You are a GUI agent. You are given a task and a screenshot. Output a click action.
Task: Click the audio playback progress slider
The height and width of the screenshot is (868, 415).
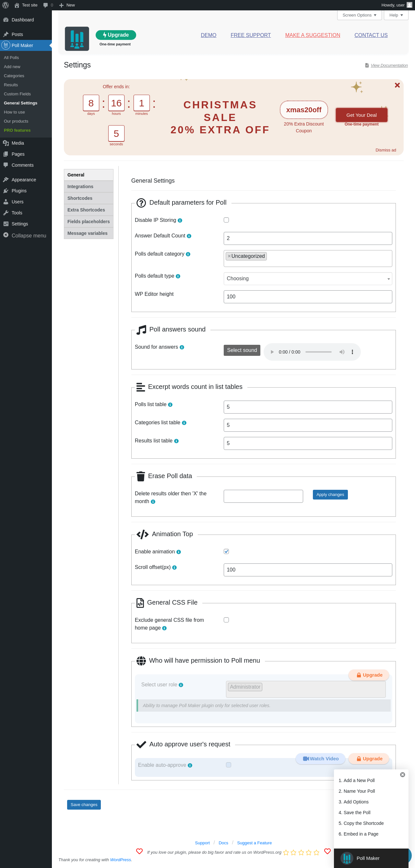(x=318, y=352)
